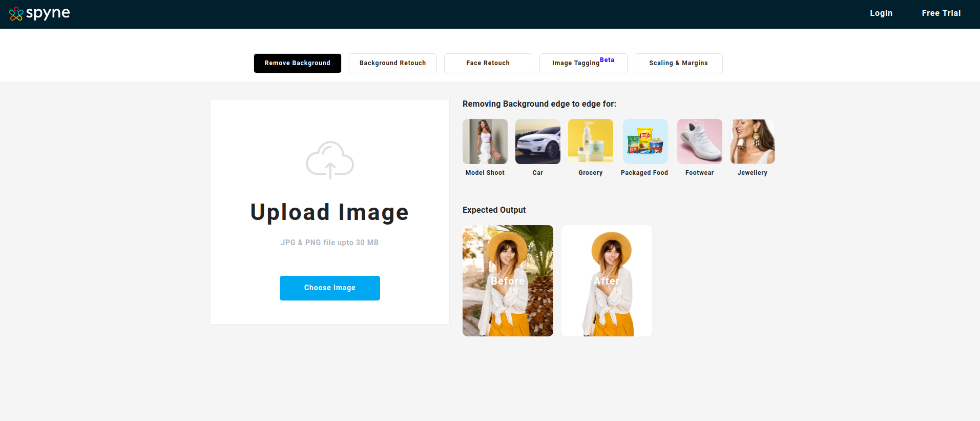Click the Upload Image heading area
This screenshot has width=980, height=421.
(329, 212)
